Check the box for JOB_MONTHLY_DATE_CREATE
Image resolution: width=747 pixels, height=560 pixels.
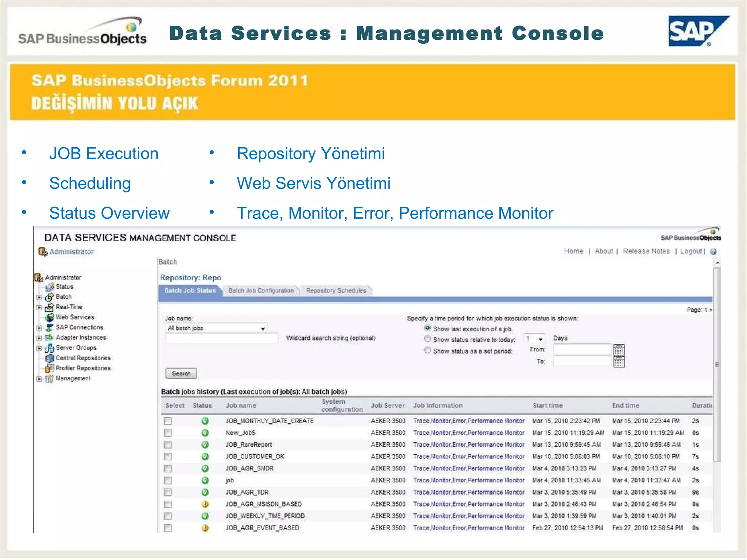click(168, 421)
